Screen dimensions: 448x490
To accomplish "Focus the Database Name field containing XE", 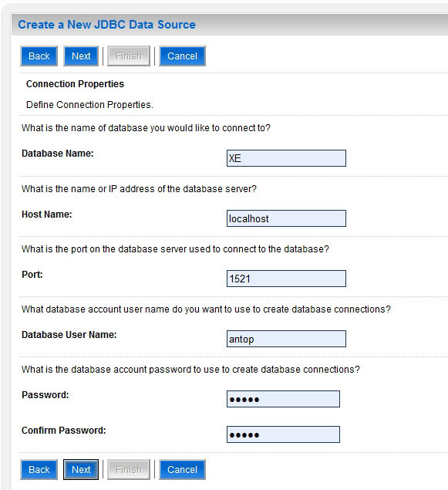I will [286, 158].
